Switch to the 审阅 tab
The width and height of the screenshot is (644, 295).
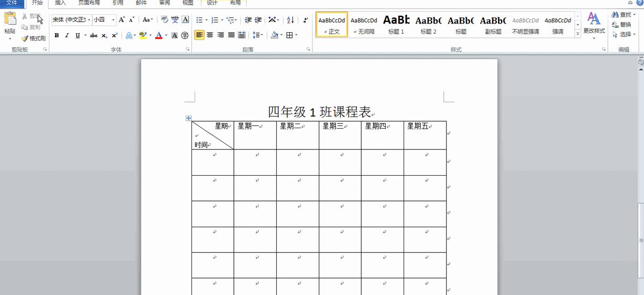tap(165, 3)
